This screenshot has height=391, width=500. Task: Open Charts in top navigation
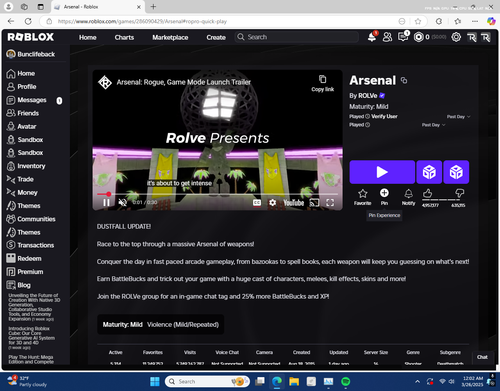(x=124, y=37)
